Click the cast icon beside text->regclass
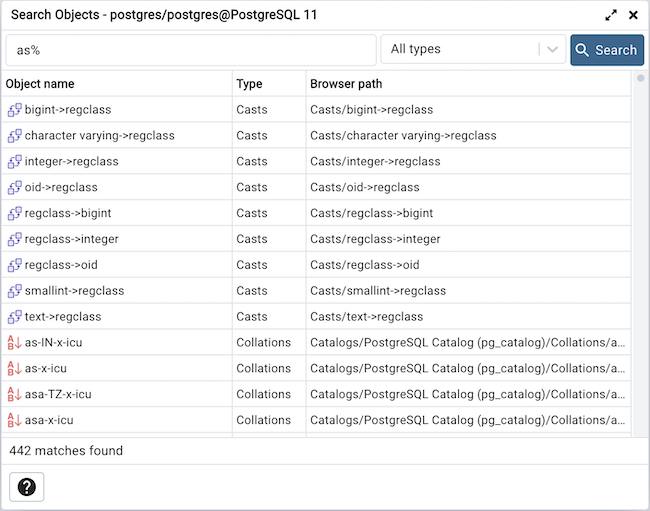Viewport: 650px width, 511px height. pos(14,317)
